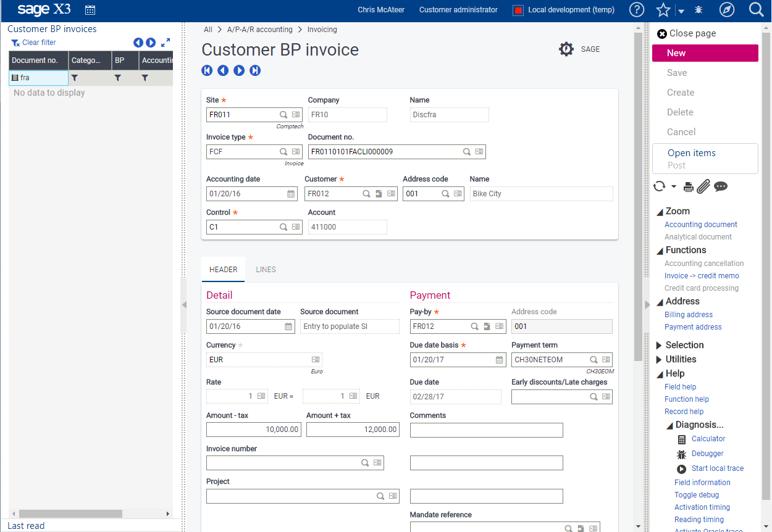Viewport: 772px width, 532px height.
Task: Launch the Calculator from Diagnosis
Action: click(708, 439)
